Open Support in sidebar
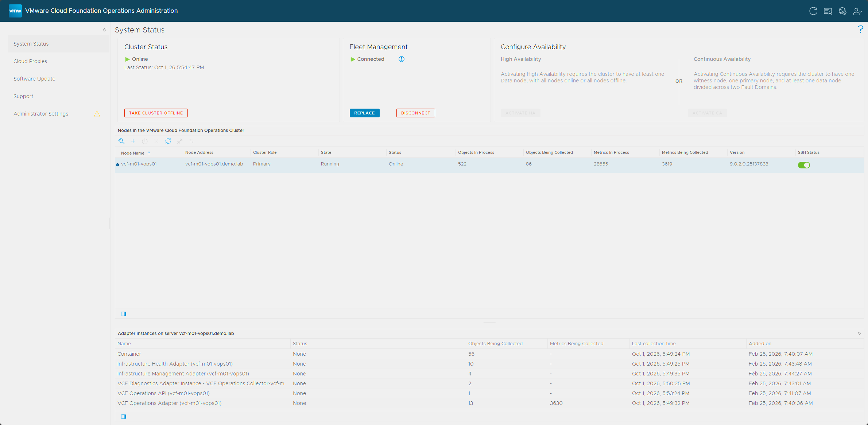This screenshot has width=868, height=425. 59,96
